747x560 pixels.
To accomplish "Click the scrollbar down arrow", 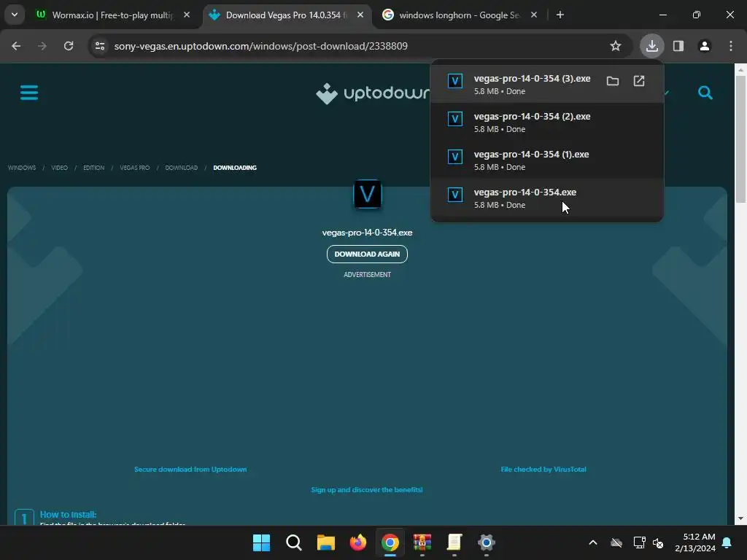I will 741,519.
